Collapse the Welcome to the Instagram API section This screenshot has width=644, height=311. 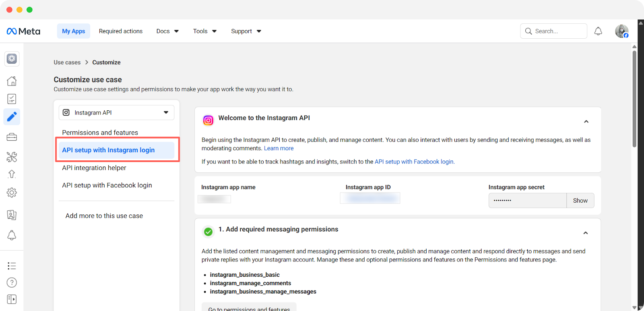click(x=586, y=122)
